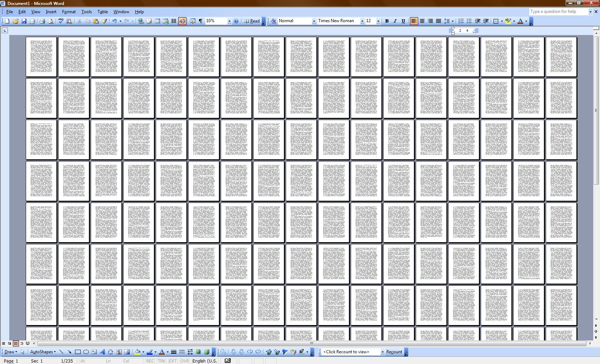Image resolution: width=600 pixels, height=364 pixels.
Task: Open the Zoom percentage dropdown
Action: [229, 21]
